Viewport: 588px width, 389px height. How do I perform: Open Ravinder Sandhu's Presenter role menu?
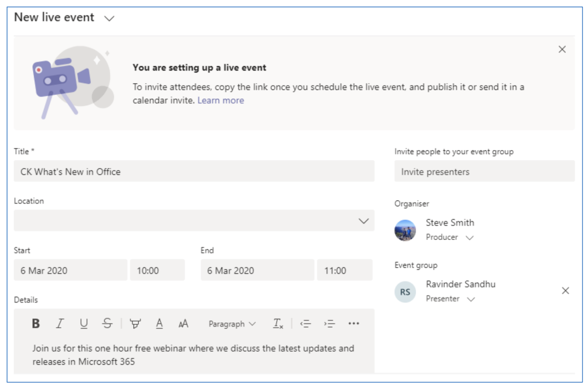pos(472,299)
